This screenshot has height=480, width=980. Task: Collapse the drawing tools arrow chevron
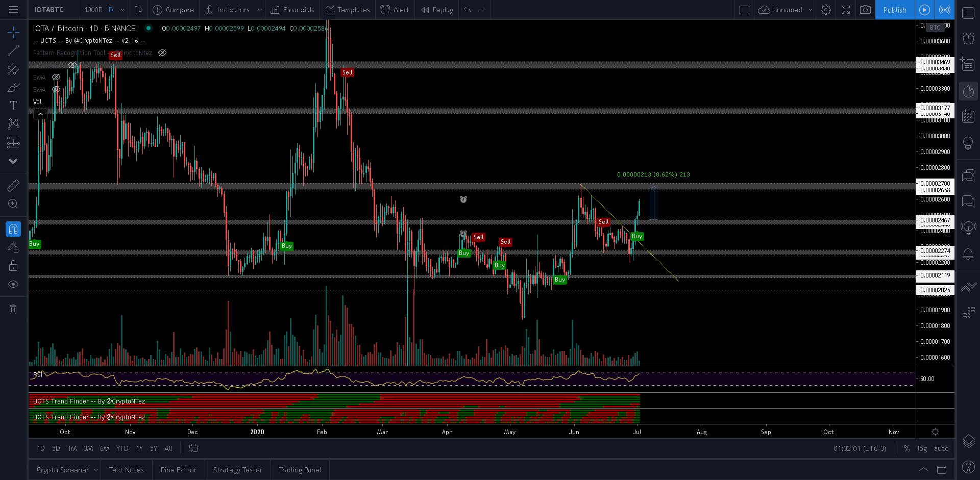pyautogui.click(x=13, y=161)
